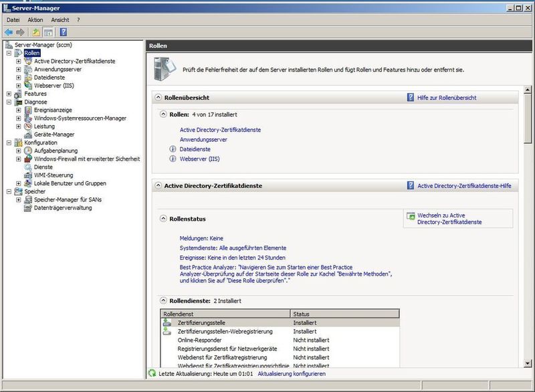Click the Diagnose node icon
The width and height of the screenshot is (535, 392).
click(x=18, y=102)
